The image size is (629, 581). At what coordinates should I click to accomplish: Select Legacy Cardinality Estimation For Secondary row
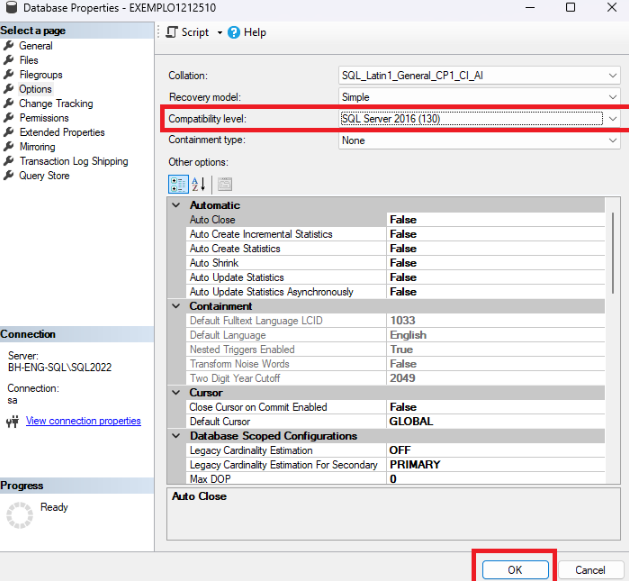click(395, 465)
